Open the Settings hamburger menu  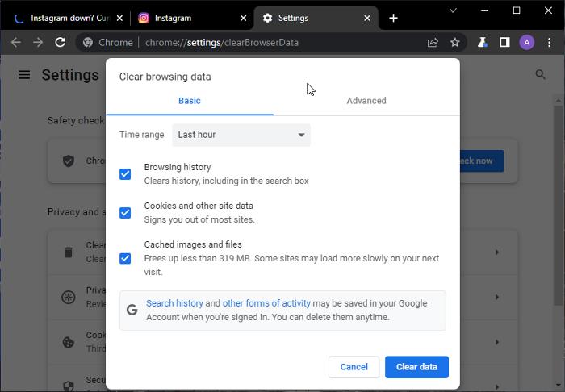pos(24,75)
